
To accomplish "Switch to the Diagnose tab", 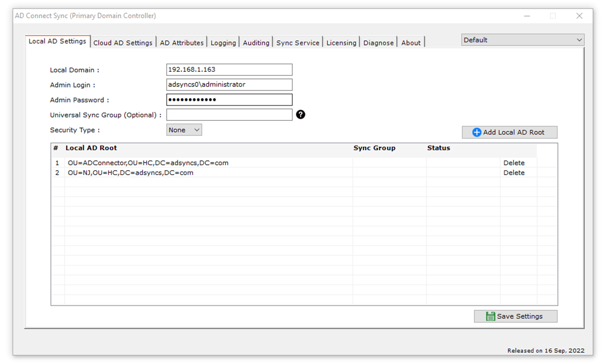I will pos(378,43).
